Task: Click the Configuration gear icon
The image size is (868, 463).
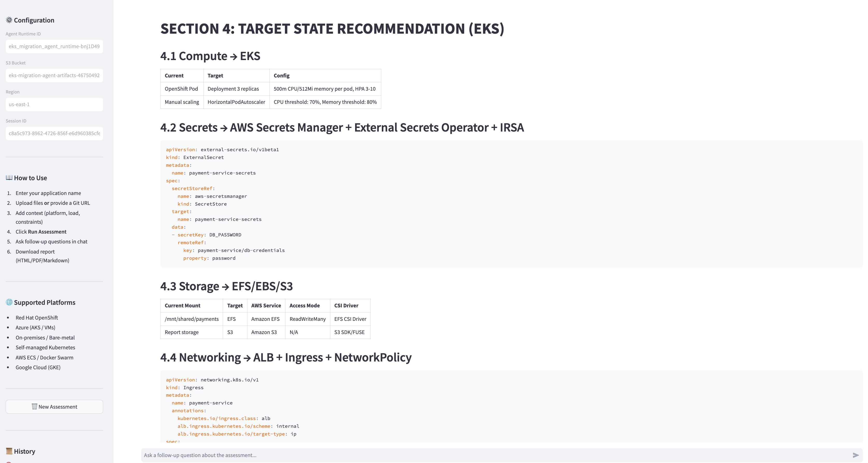Action: tap(9, 20)
